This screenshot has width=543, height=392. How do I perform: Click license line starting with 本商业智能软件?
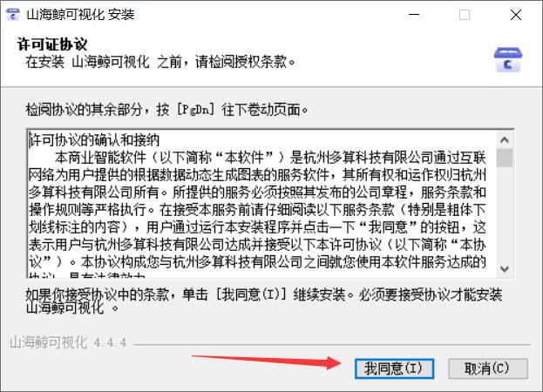[270, 158]
